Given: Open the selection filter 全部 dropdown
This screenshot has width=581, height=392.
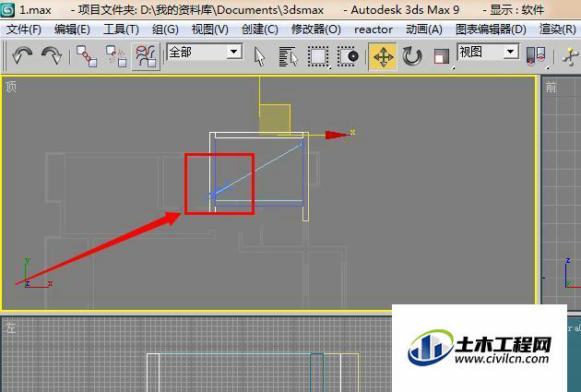Looking at the screenshot, I should 205,52.
